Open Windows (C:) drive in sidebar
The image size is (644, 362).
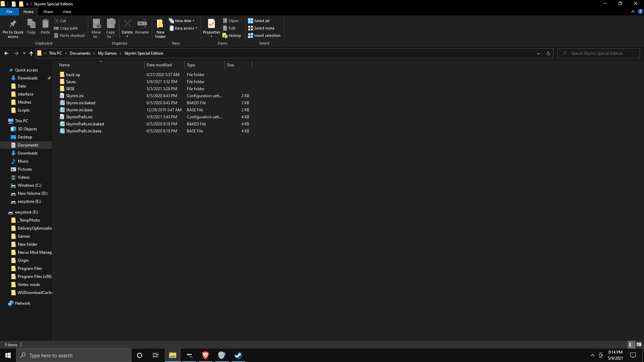click(x=30, y=185)
